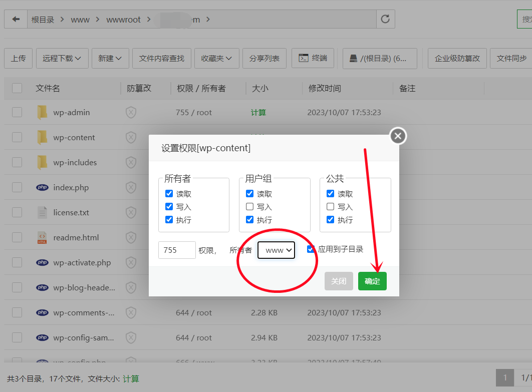Refresh the current directory listing

(385, 20)
